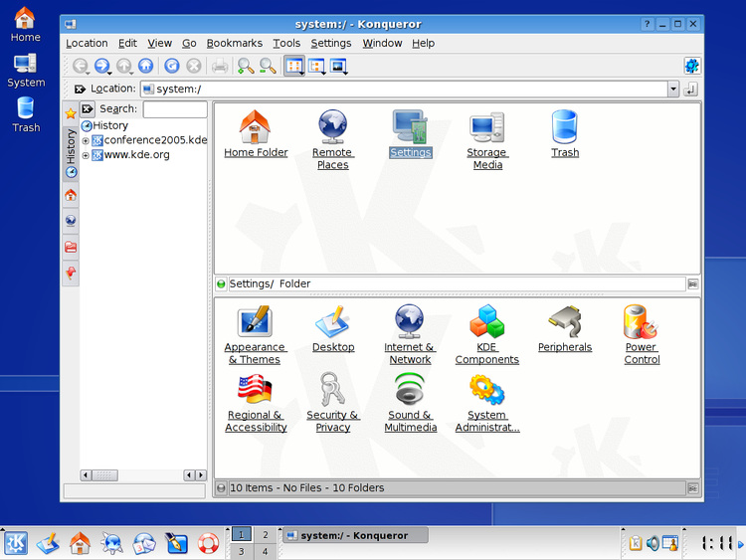Viewport: 746px width, 560px height.
Task: Select the History sidebar tab
Action: pyautogui.click(x=71, y=154)
